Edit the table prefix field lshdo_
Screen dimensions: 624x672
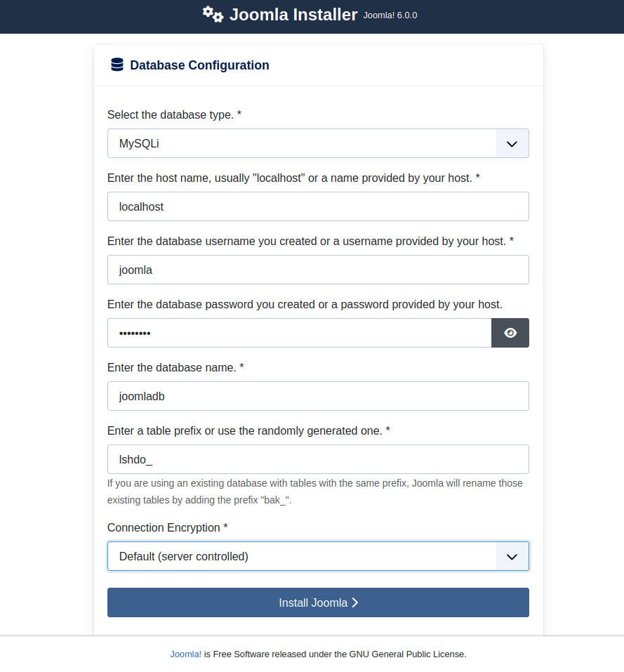(x=318, y=459)
